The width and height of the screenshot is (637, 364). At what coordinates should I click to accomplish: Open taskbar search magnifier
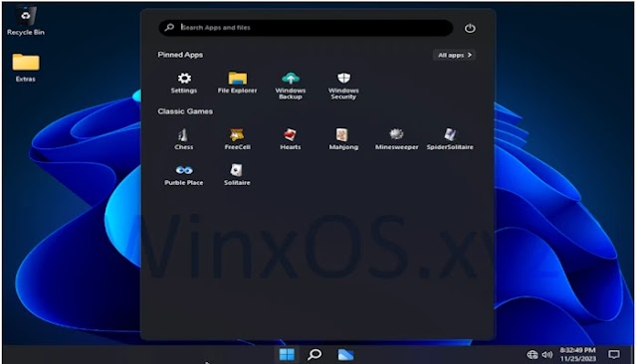click(315, 354)
